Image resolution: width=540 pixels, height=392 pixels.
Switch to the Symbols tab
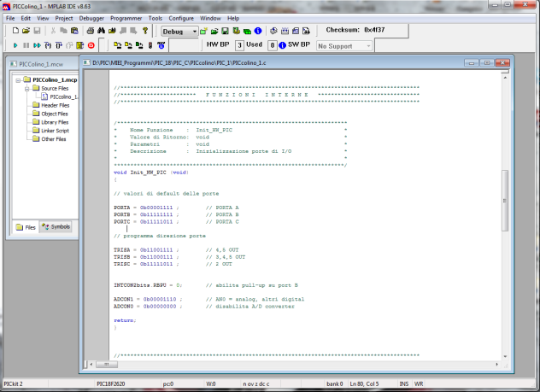tap(56, 226)
